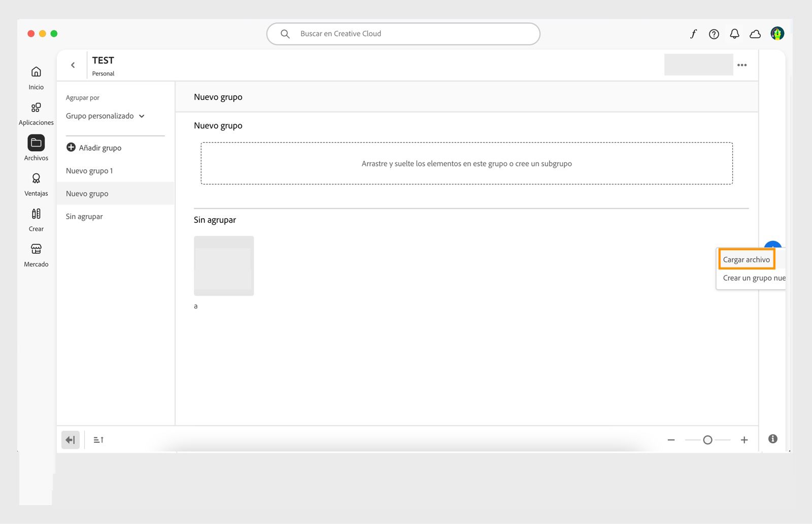Open the Crear tools icon

(36, 214)
